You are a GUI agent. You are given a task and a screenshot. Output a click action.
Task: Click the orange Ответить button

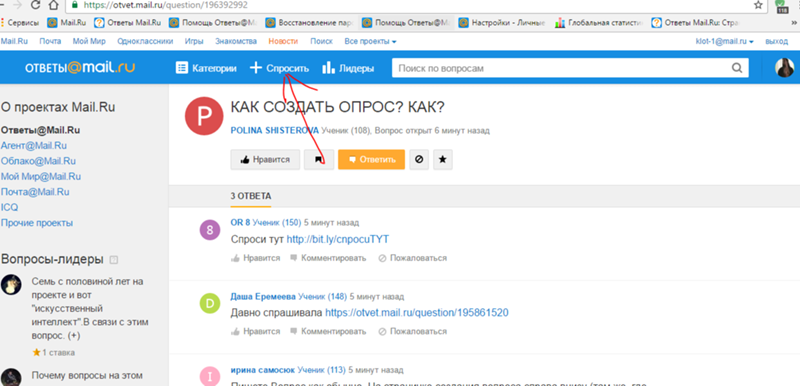(371, 160)
